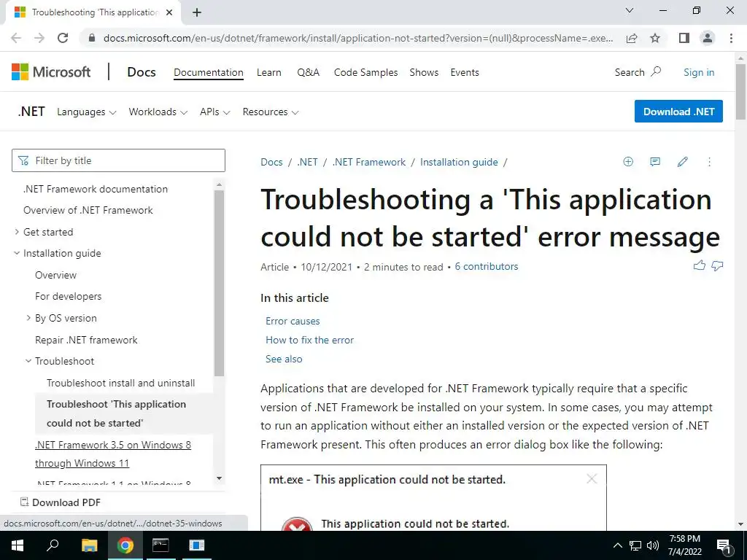This screenshot has height=560, width=747.
Task: Bookmark this page with the star icon
Action: pos(656,38)
